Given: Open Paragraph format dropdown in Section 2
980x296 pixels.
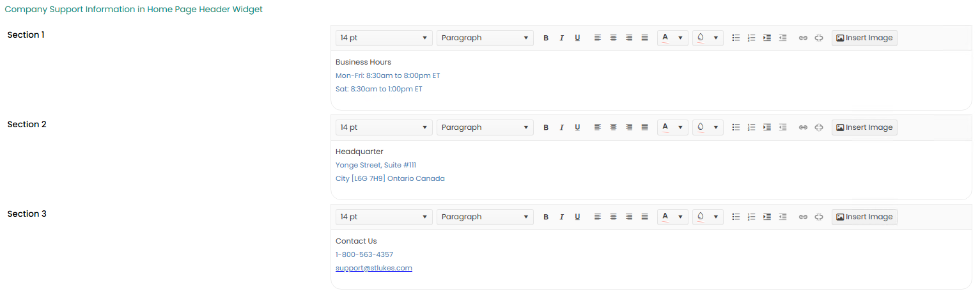Looking at the screenshot, I should tap(485, 128).
